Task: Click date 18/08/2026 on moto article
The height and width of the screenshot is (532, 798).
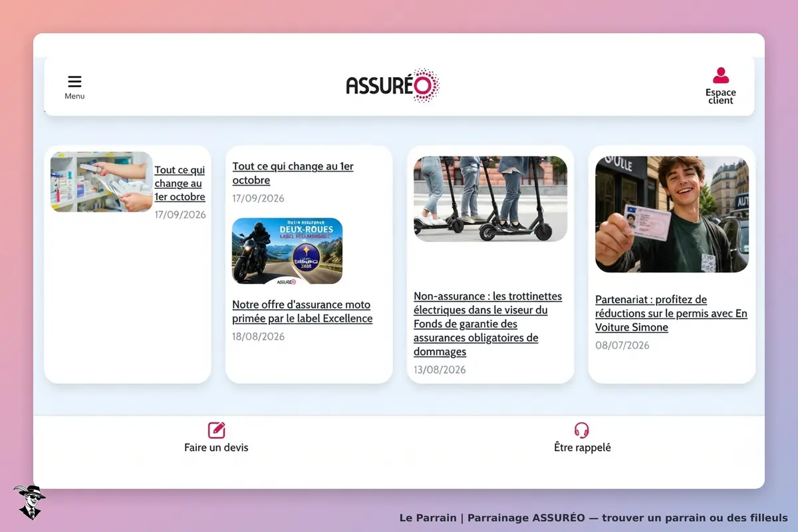Action: pos(259,336)
